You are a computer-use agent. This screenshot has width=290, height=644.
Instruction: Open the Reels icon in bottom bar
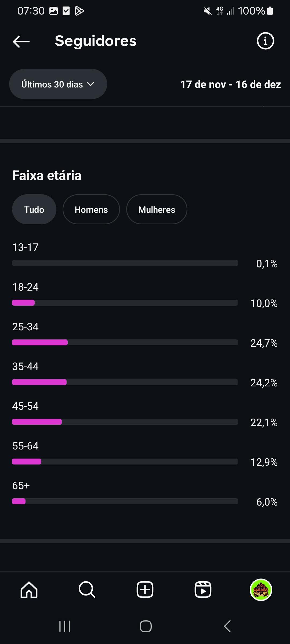click(203, 590)
